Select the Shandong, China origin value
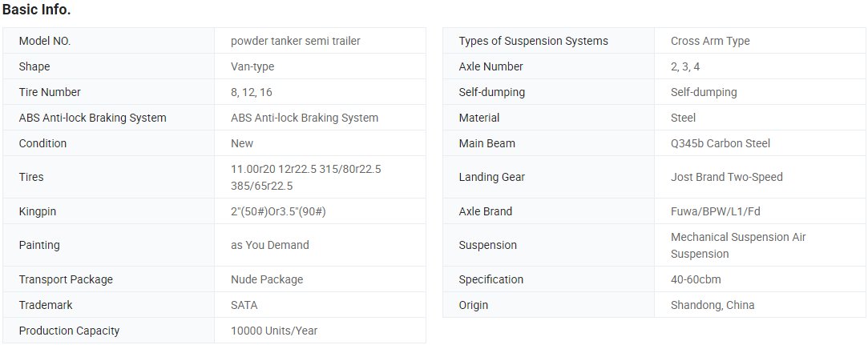Viewport: 868px width, 345px height. pyautogui.click(x=713, y=305)
